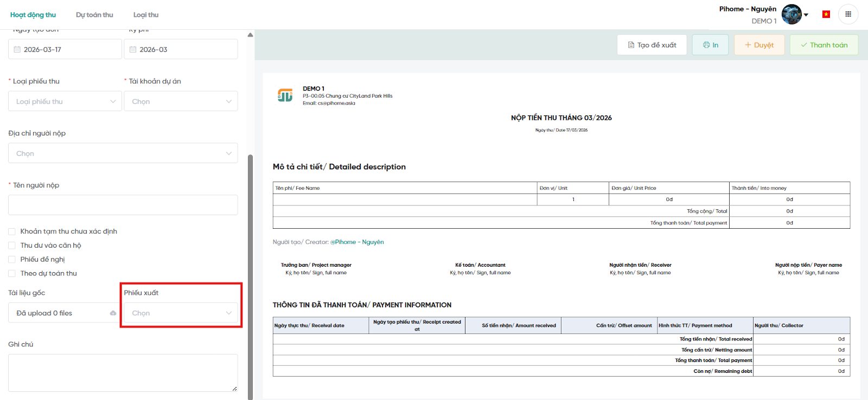Click the Vietnam flag language icon
This screenshot has width=868, height=400.
826,15
